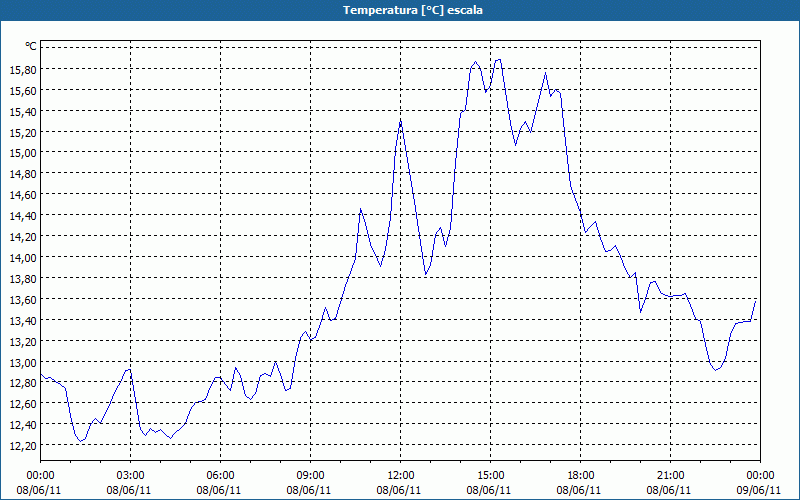Select the 15,00 y-axis value

point(23,153)
